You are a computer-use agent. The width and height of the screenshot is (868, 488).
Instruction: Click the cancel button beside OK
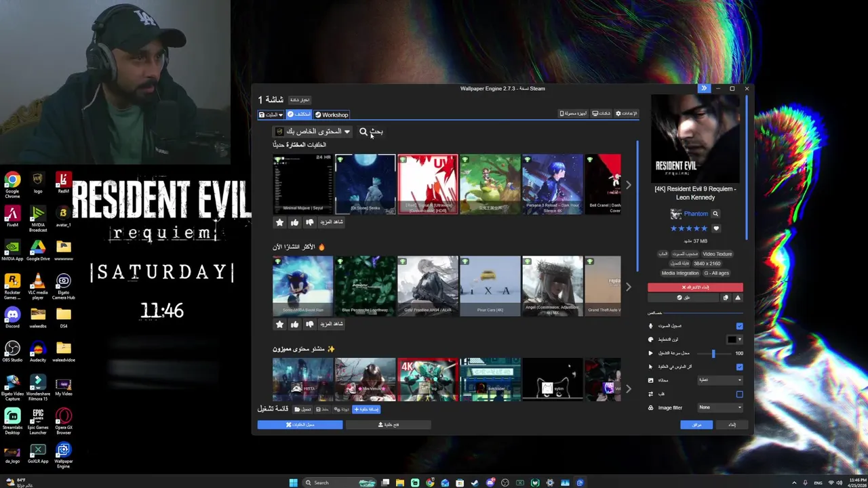click(x=732, y=425)
